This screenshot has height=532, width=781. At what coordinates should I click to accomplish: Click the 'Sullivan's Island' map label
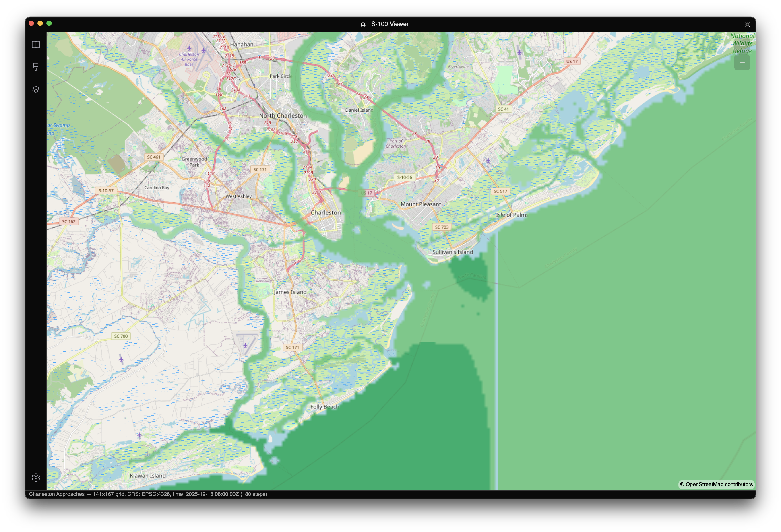coord(453,252)
